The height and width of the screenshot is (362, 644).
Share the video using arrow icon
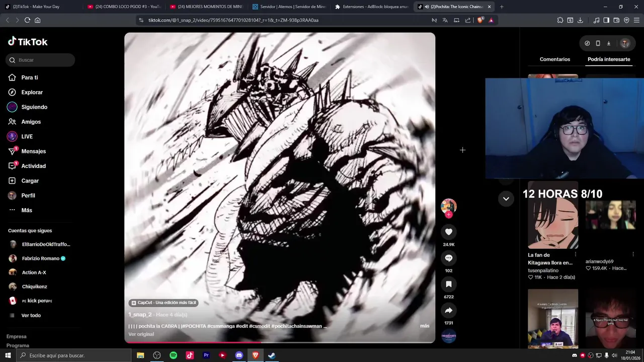[x=448, y=310]
